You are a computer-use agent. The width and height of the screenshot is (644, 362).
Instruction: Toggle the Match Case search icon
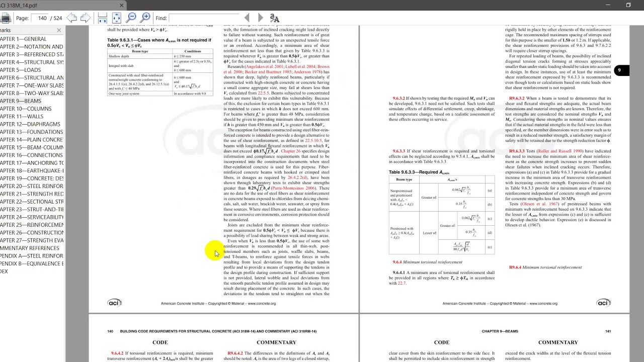(x=274, y=18)
